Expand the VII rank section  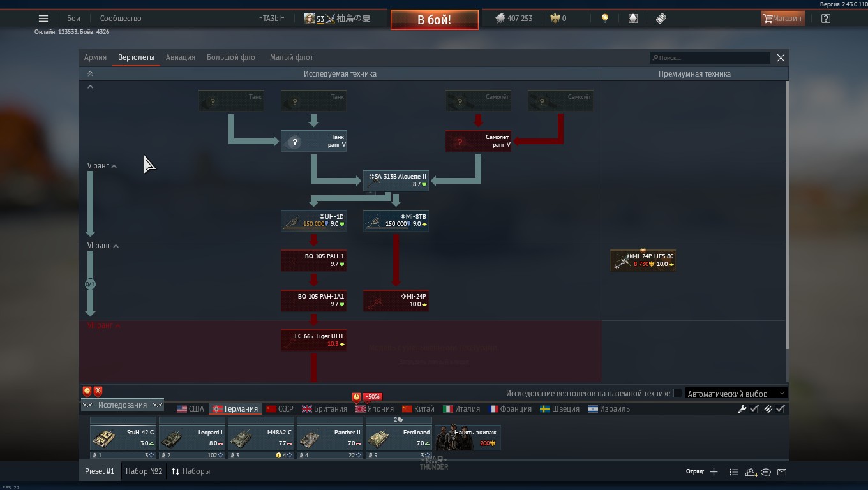[103, 325]
